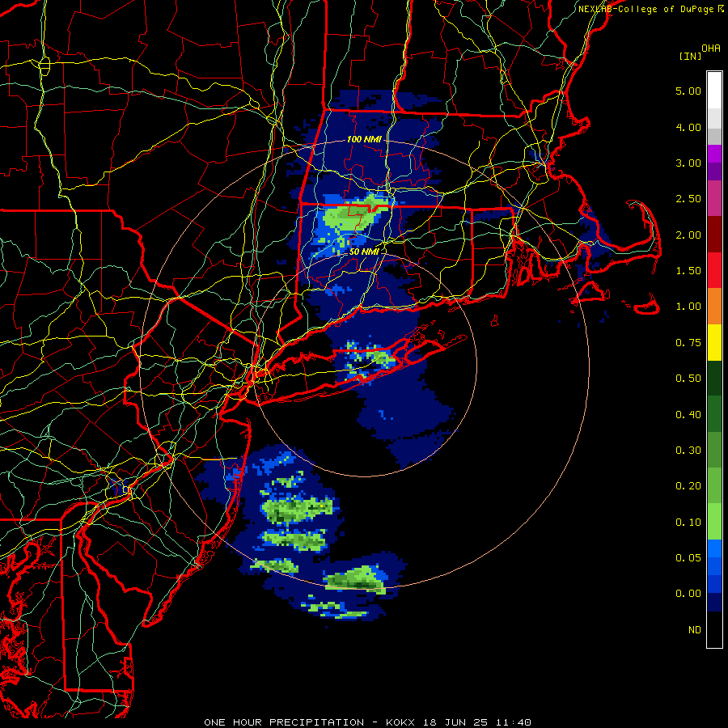Click the 0.75 legend value
This screenshot has width=728, height=728.
(x=688, y=343)
